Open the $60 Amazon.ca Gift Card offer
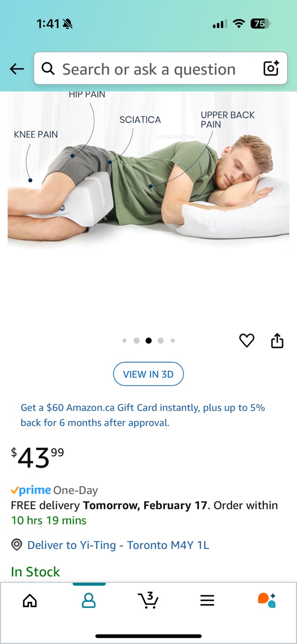 [143, 415]
